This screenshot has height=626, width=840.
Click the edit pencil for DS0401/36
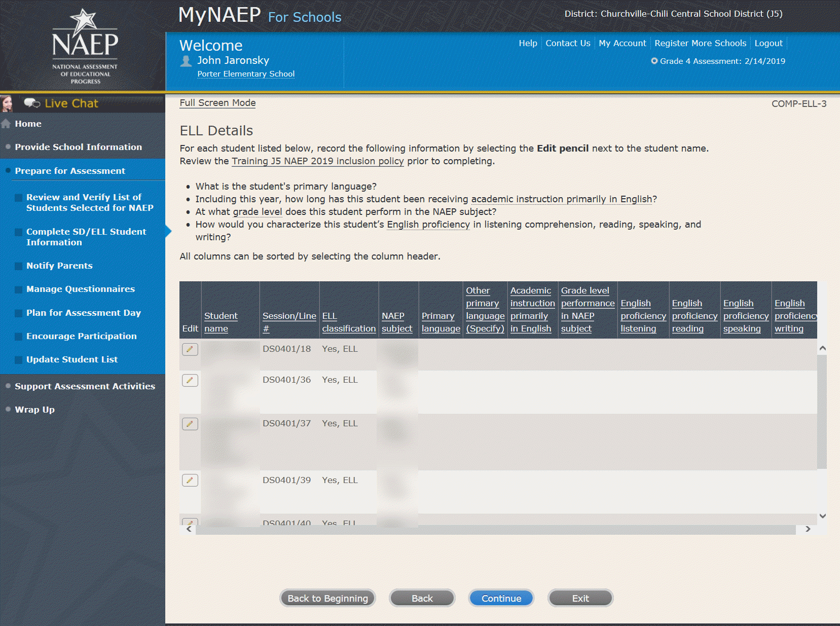[x=190, y=380]
